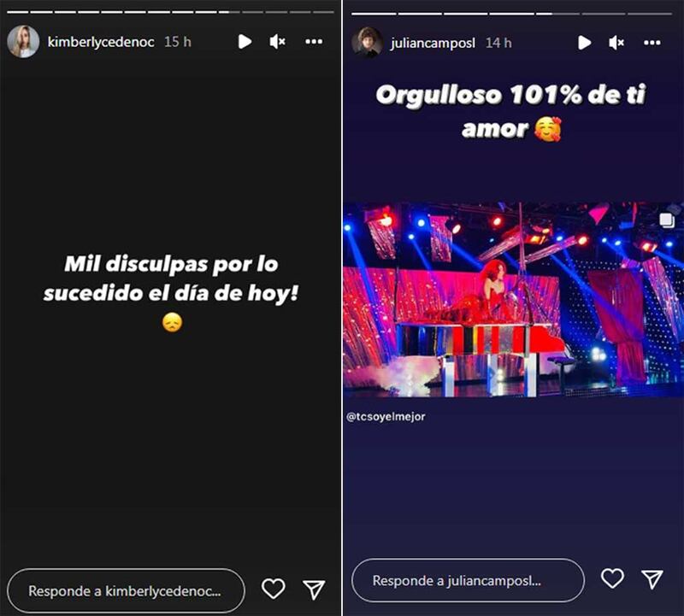
Task: Jump to first segment of kimberlycedenoc story progress
Action: (x=17, y=12)
